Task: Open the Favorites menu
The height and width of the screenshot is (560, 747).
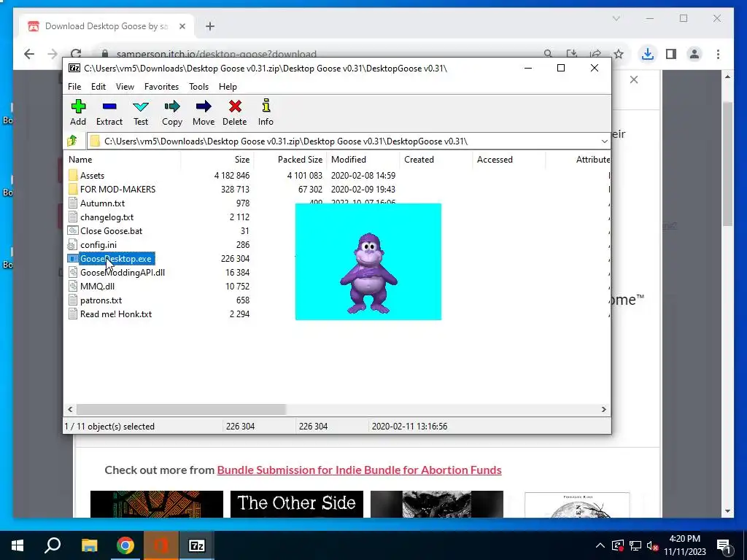Action: point(161,87)
